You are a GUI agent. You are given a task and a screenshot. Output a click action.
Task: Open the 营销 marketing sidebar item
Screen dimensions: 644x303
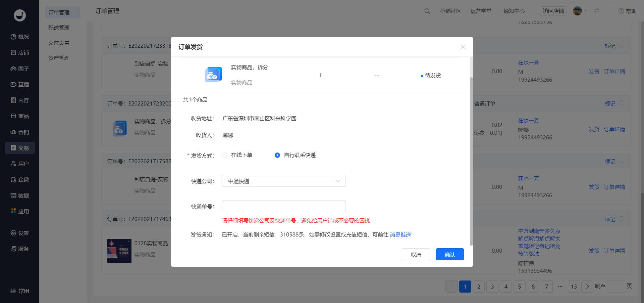pyautogui.click(x=20, y=132)
